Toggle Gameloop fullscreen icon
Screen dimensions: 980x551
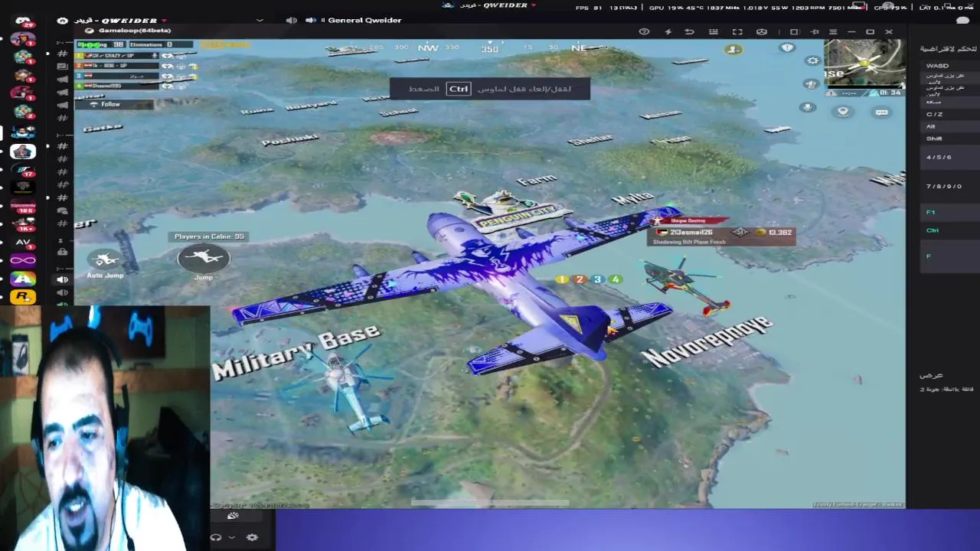737,31
